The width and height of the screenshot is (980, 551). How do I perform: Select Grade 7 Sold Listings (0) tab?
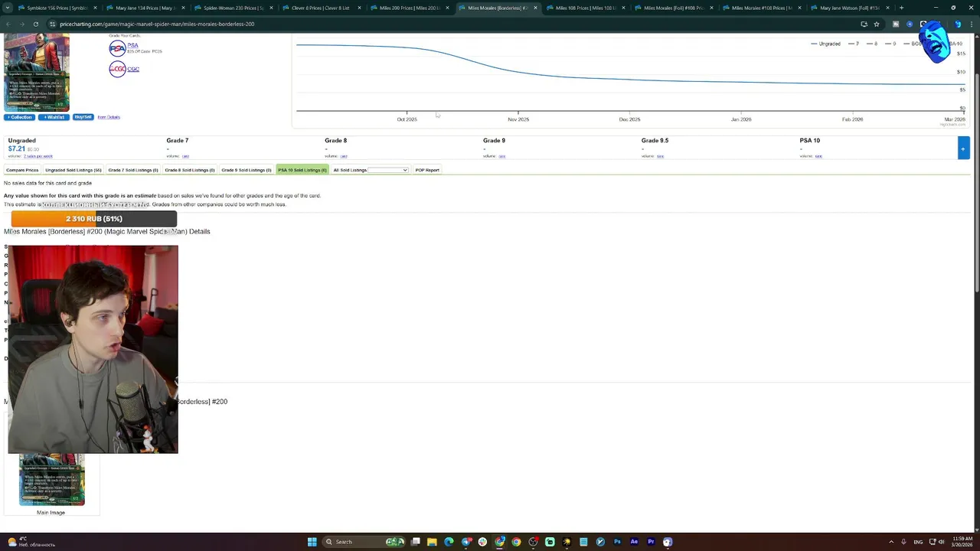[133, 170]
